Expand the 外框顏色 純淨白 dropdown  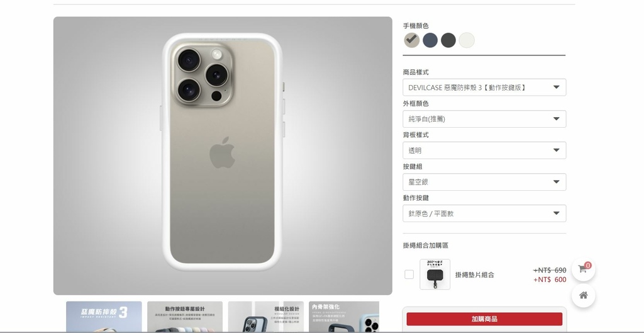[x=484, y=119]
